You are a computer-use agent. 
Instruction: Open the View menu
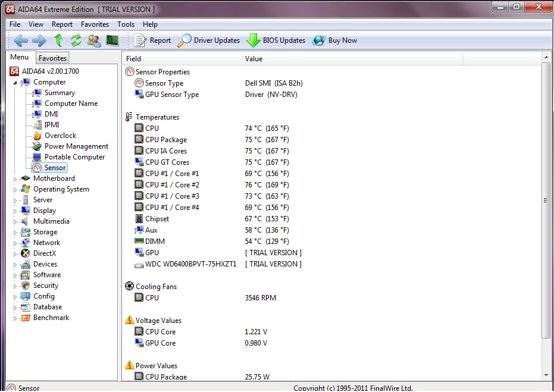click(36, 24)
